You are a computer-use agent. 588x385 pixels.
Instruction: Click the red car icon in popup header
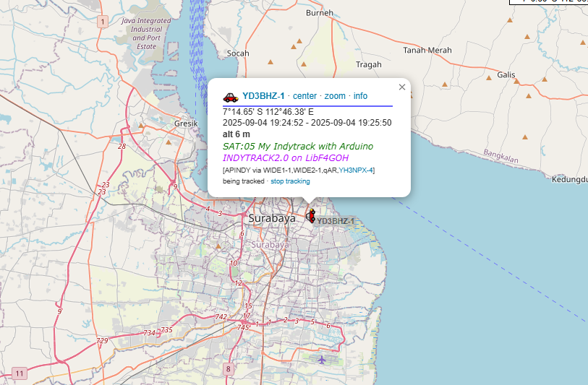click(231, 97)
